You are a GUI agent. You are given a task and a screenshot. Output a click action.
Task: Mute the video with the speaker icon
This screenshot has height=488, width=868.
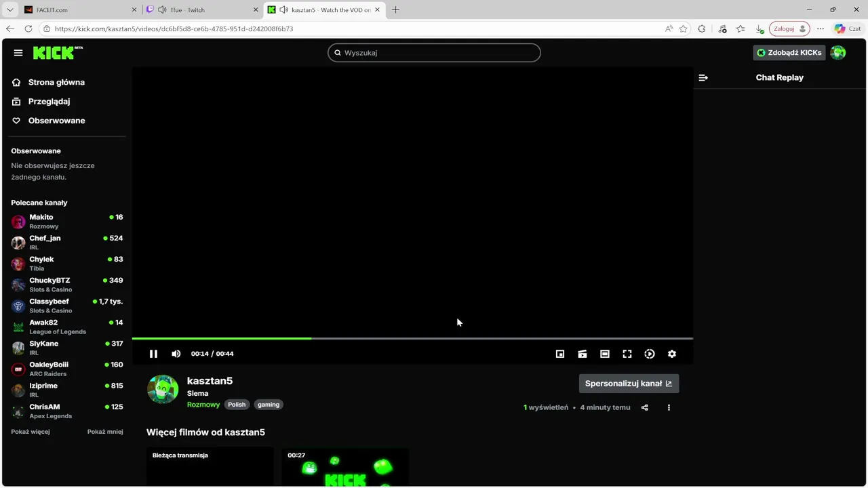pos(176,354)
